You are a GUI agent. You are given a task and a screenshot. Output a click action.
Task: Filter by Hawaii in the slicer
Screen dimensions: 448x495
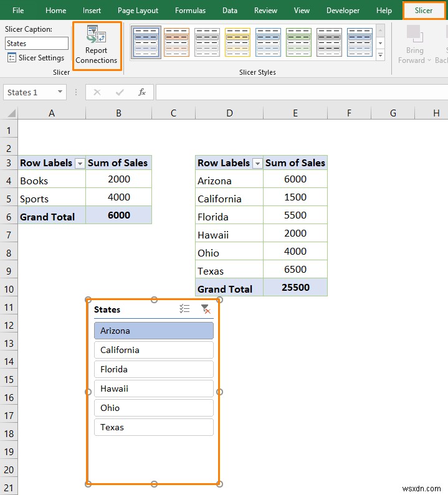[x=153, y=389]
